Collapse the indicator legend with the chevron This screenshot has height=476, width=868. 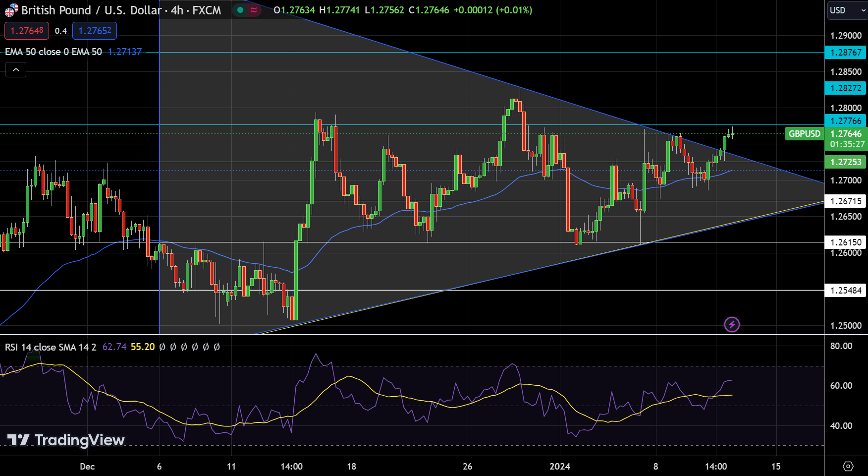(x=16, y=70)
